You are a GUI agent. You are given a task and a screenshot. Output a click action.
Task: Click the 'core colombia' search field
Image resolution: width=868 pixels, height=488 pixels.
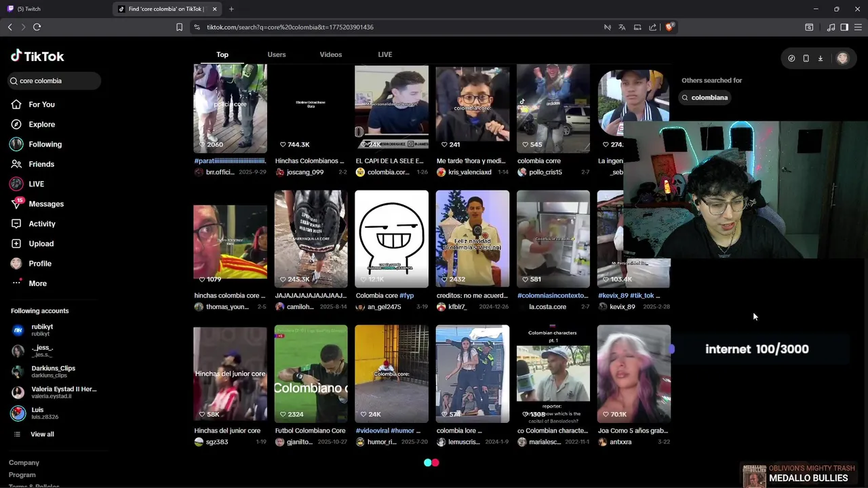(54, 81)
